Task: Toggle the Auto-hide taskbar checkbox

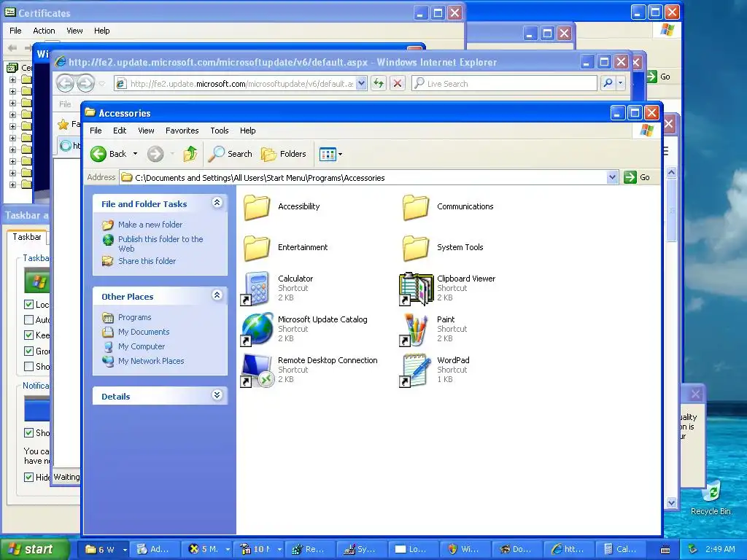Action: 28,319
